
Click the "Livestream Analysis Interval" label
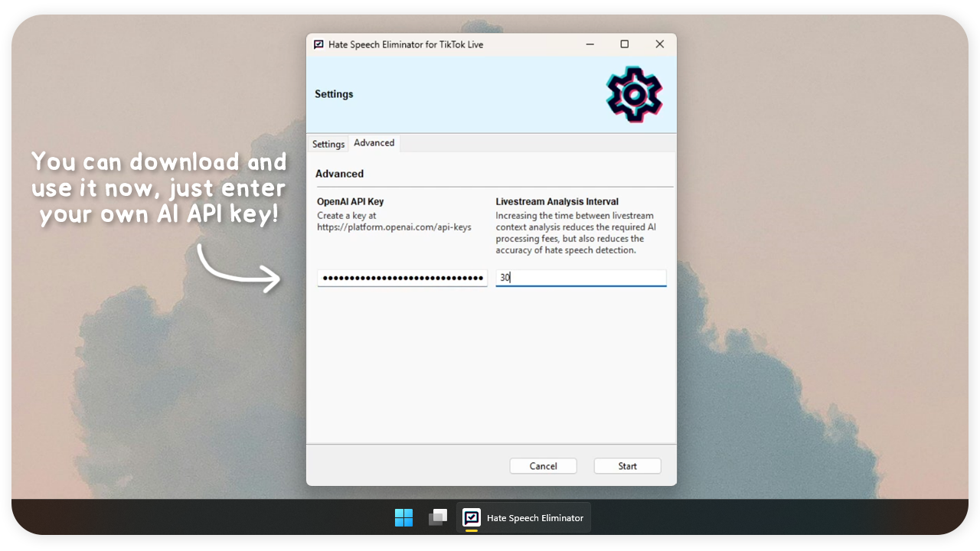pyautogui.click(x=557, y=202)
